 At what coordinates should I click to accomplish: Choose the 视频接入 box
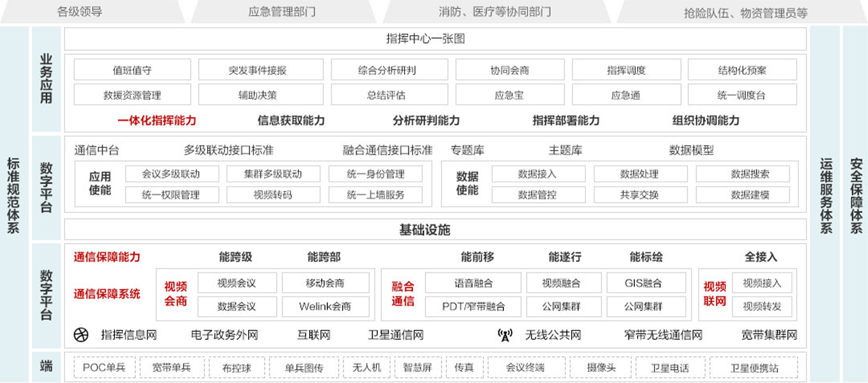click(762, 283)
